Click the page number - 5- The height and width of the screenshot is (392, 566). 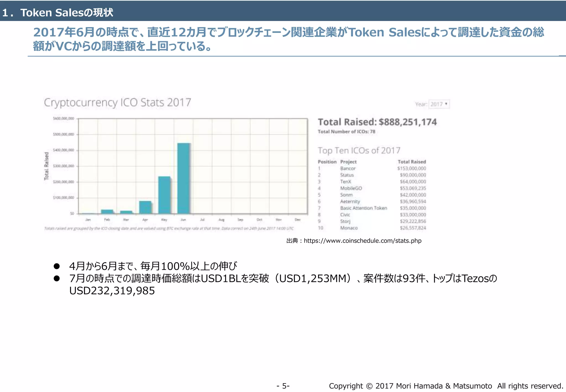pos(283,386)
